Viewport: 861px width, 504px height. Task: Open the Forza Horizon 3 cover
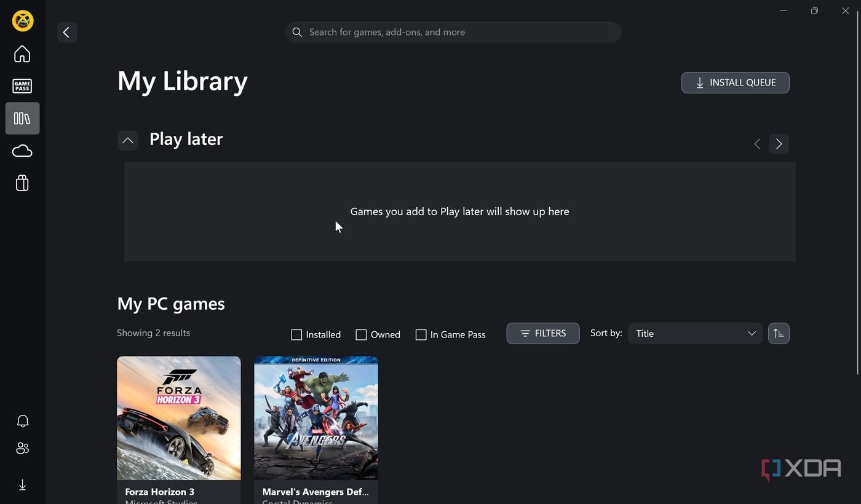point(179,418)
